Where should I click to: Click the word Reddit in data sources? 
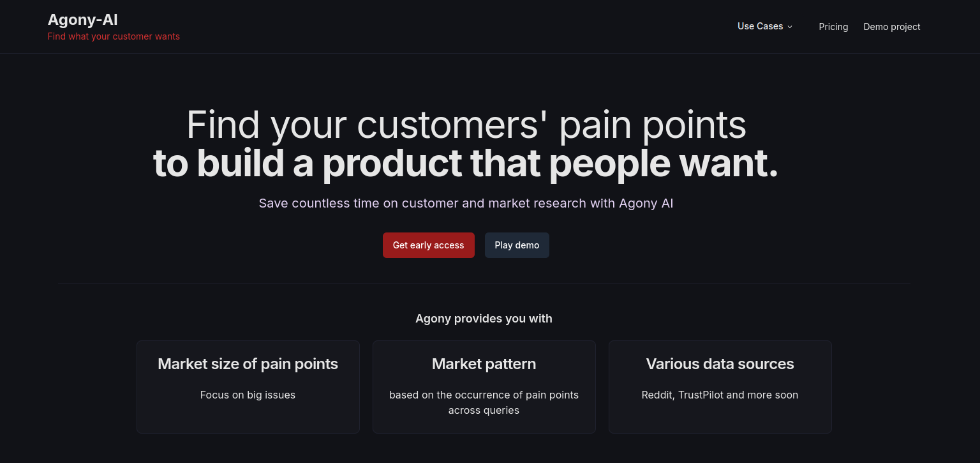657,395
